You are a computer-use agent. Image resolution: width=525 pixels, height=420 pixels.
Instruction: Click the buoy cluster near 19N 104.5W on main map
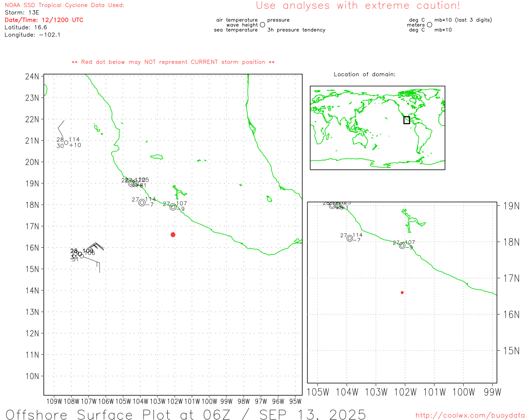(x=133, y=183)
